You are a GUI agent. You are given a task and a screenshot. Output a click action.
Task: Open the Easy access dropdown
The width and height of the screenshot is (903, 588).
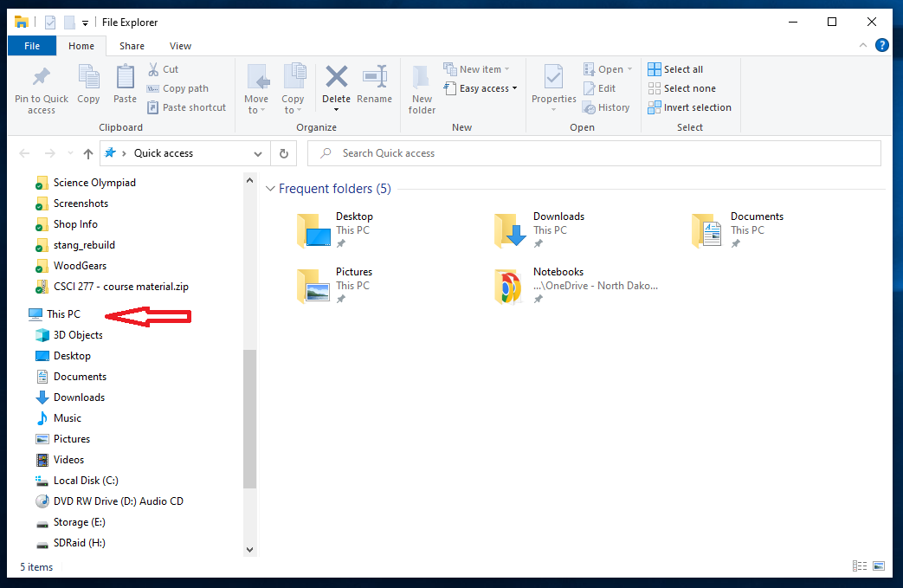pyautogui.click(x=481, y=88)
